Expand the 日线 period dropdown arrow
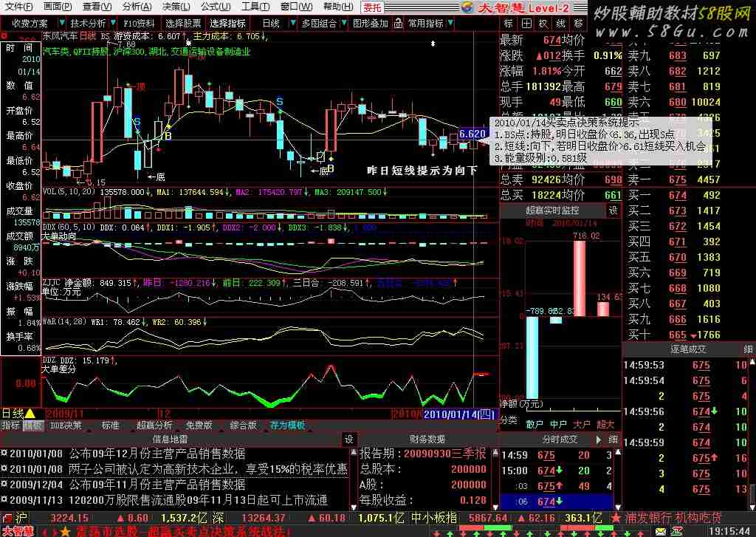 click(292, 23)
